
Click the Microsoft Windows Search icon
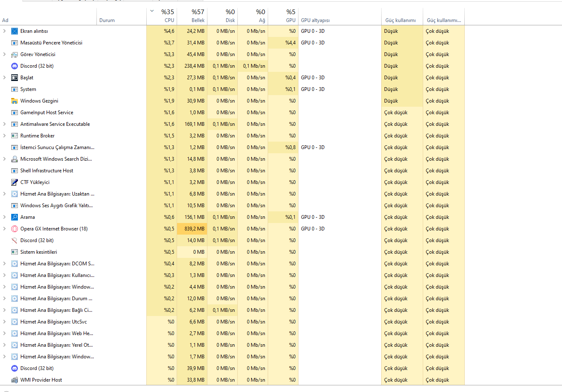click(x=15, y=159)
